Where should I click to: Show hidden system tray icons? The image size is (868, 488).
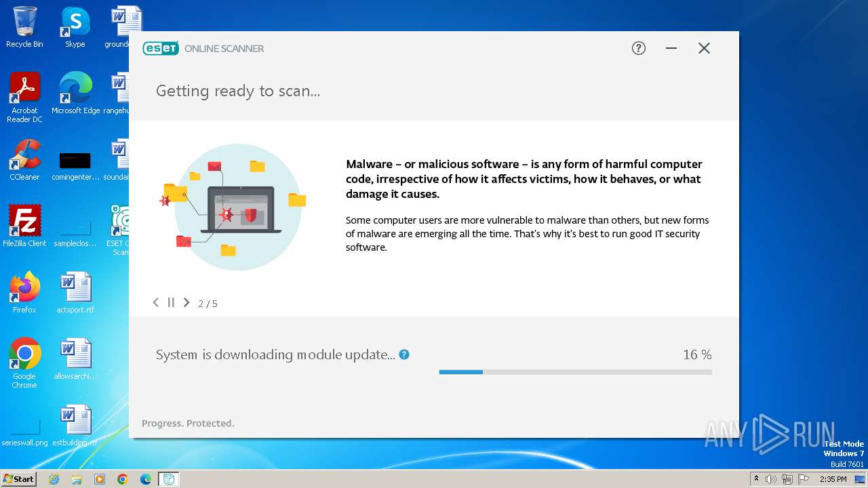757,479
